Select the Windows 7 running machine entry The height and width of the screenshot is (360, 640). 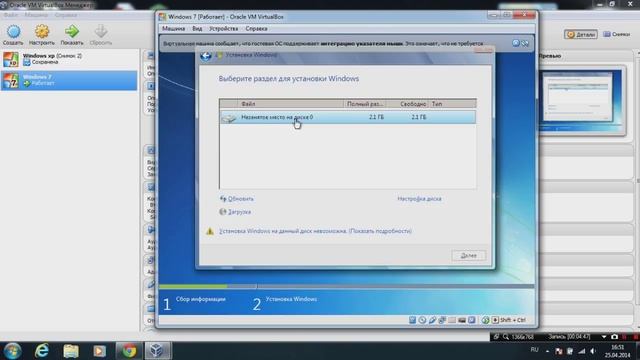[x=69, y=80]
